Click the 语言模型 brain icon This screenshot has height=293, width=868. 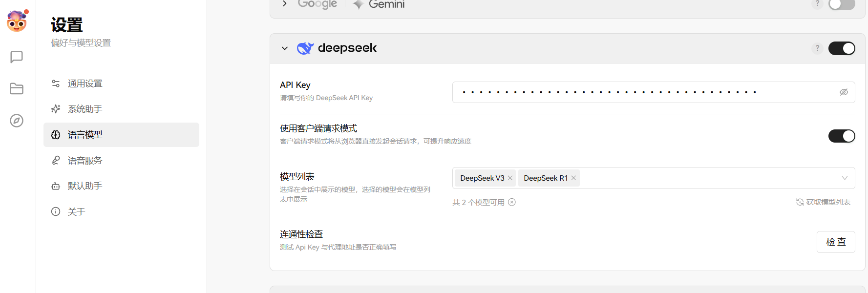56,135
